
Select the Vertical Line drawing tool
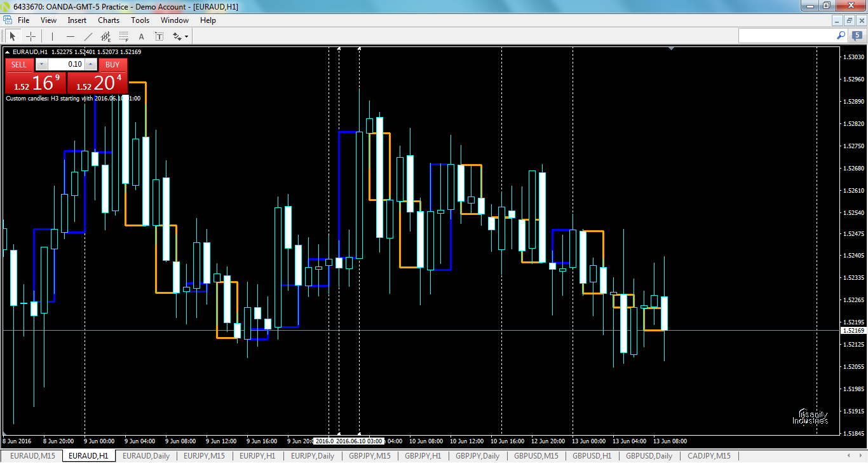coord(52,36)
